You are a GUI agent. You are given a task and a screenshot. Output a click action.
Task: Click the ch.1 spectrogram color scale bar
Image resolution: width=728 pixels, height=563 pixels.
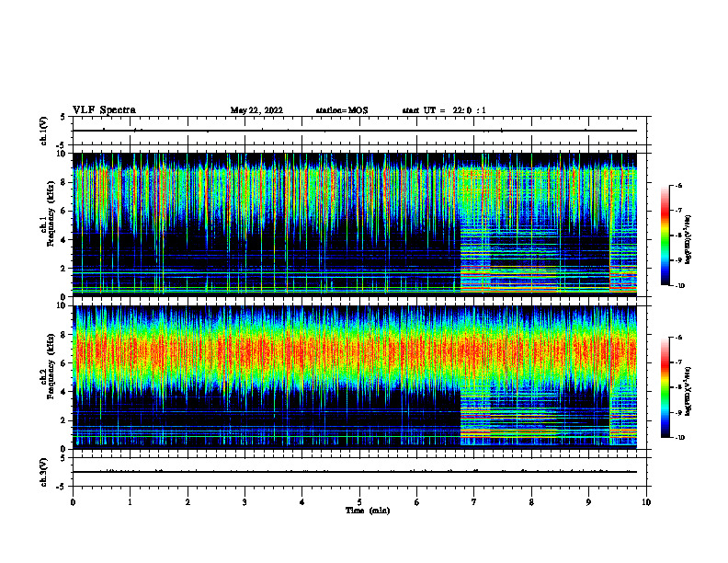pyautogui.click(x=665, y=236)
